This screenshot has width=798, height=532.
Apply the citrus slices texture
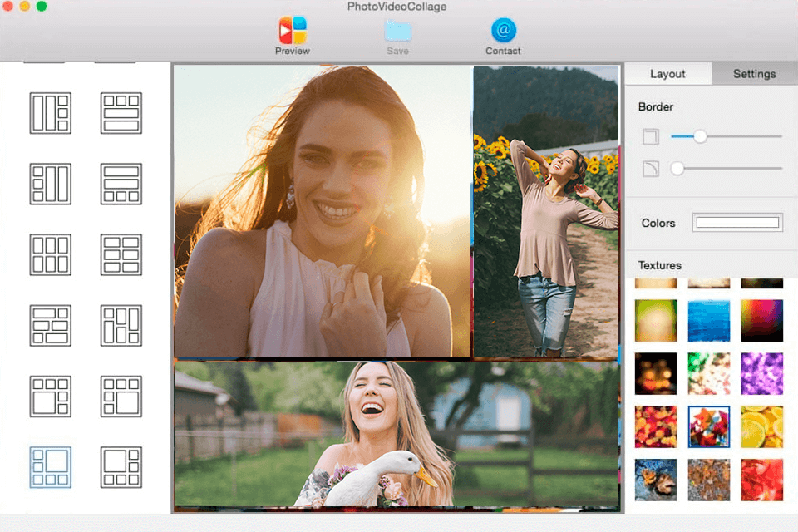[x=762, y=426]
